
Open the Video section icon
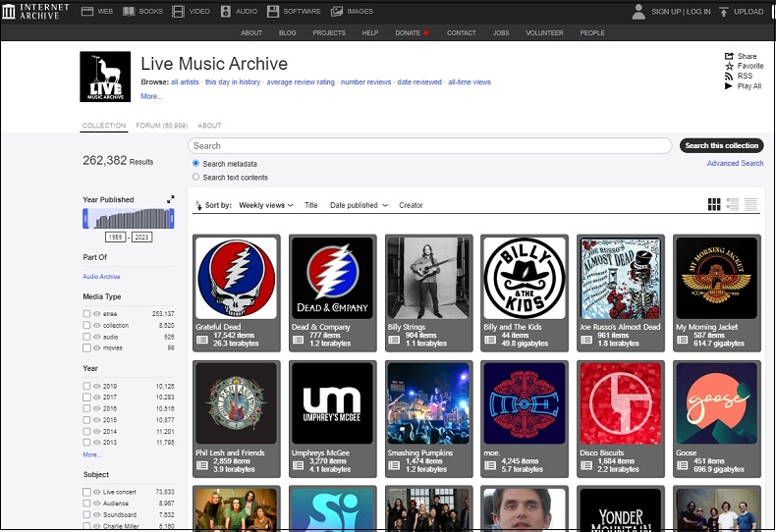click(178, 11)
